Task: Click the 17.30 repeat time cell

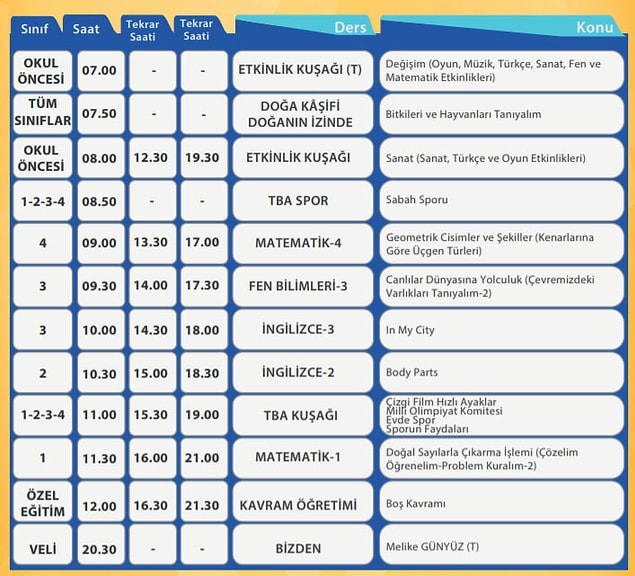Action: coord(204,286)
